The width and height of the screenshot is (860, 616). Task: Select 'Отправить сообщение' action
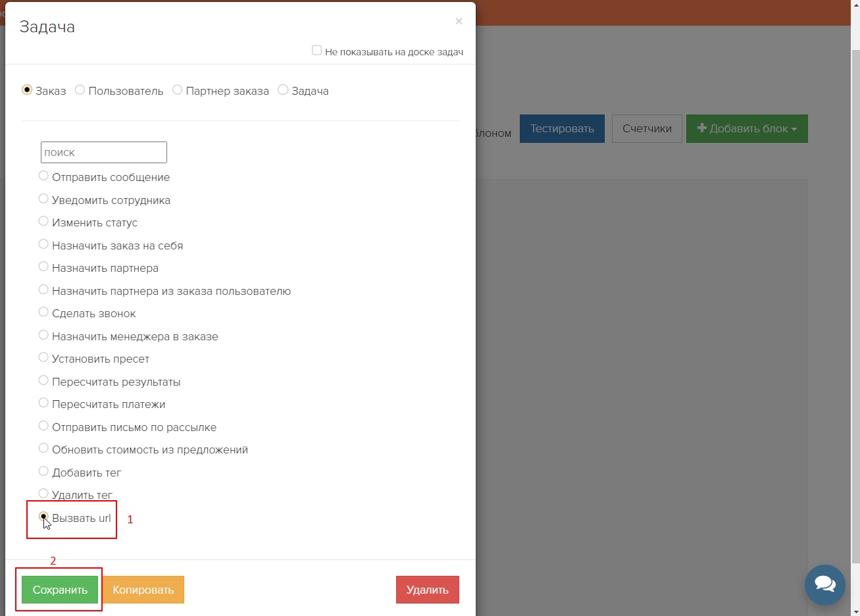point(43,176)
